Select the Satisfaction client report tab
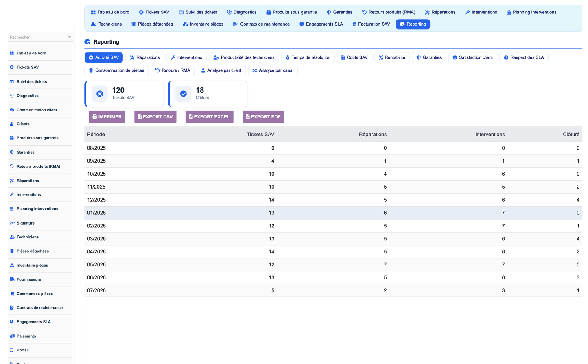The image size is (588, 364). [473, 57]
